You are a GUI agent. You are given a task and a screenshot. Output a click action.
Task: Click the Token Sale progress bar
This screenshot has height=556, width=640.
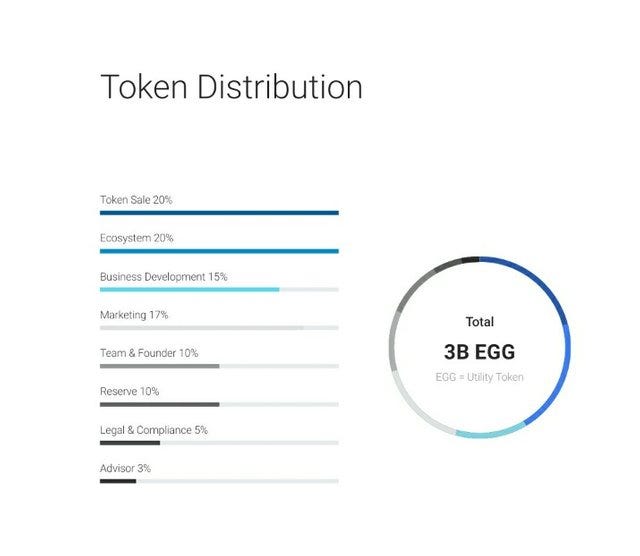[x=219, y=213]
